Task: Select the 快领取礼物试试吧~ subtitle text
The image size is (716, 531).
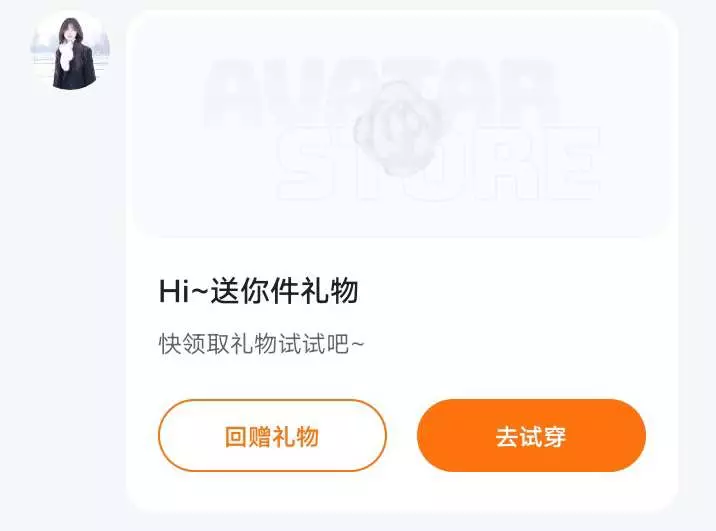Action: click(261, 344)
